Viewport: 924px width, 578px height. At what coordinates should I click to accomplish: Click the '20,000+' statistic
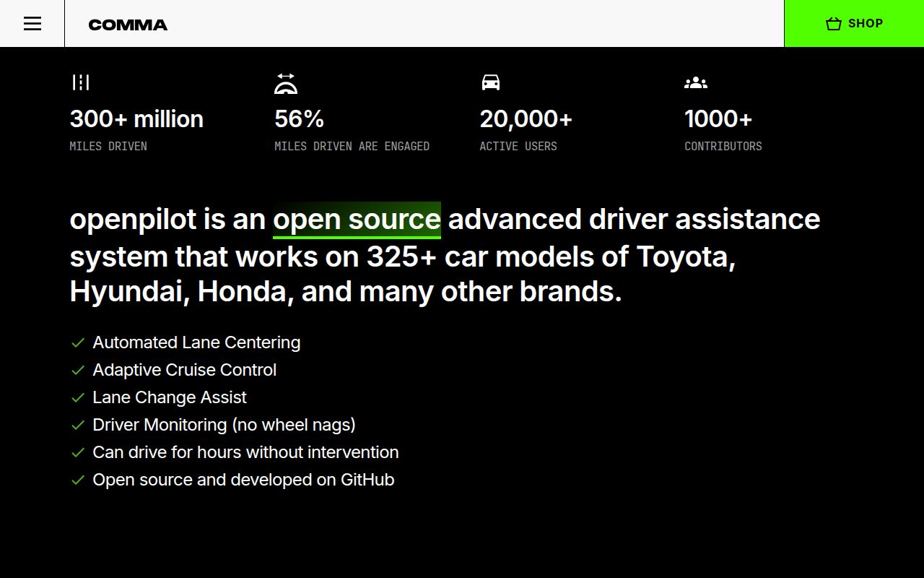click(x=526, y=118)
